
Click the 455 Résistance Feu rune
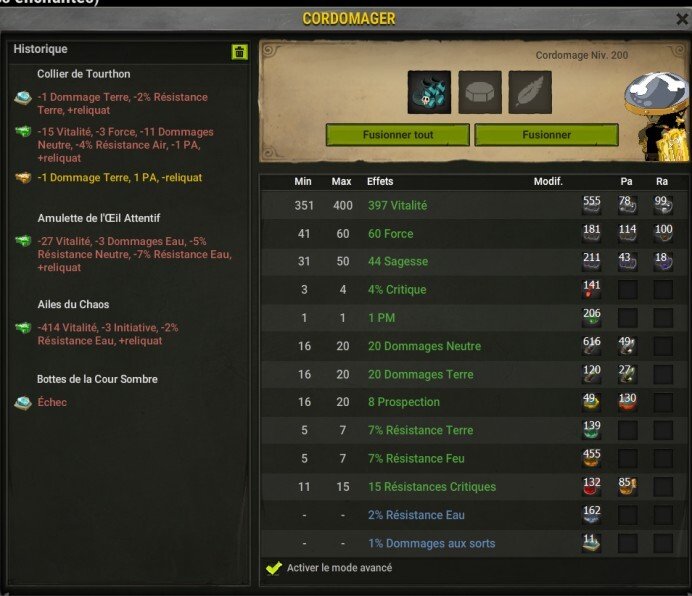coord(591,458)
